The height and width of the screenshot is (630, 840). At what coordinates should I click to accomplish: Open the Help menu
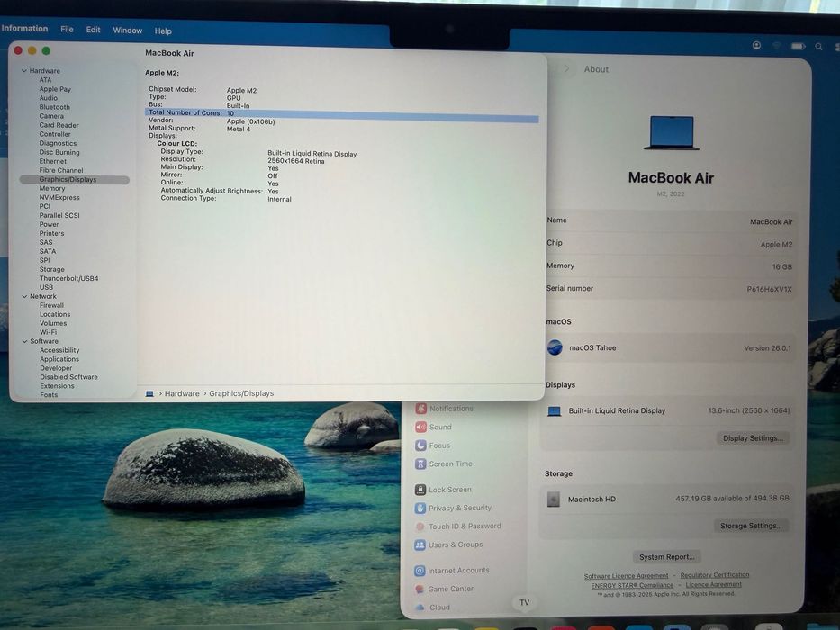(x=163, y=31)
